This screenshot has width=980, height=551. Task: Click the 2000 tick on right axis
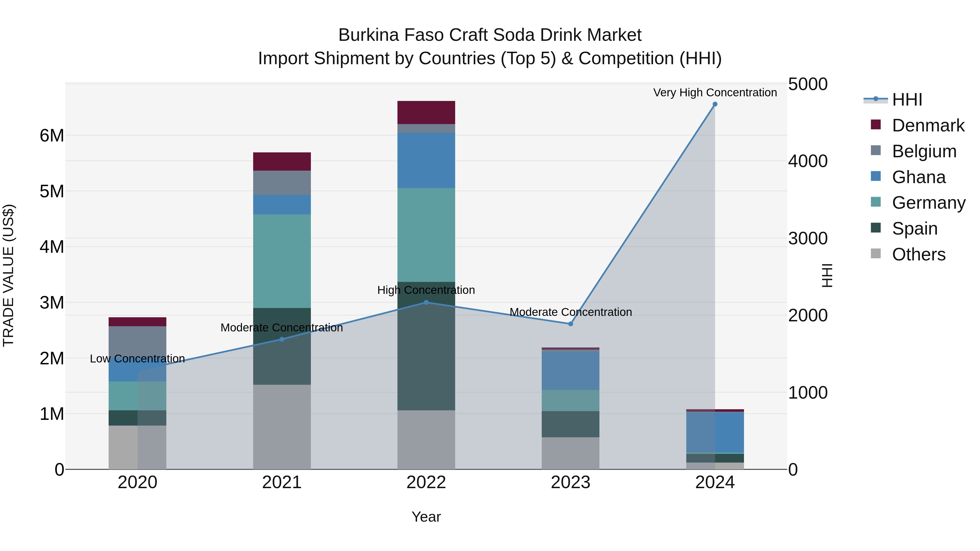(x=808, y=316)
